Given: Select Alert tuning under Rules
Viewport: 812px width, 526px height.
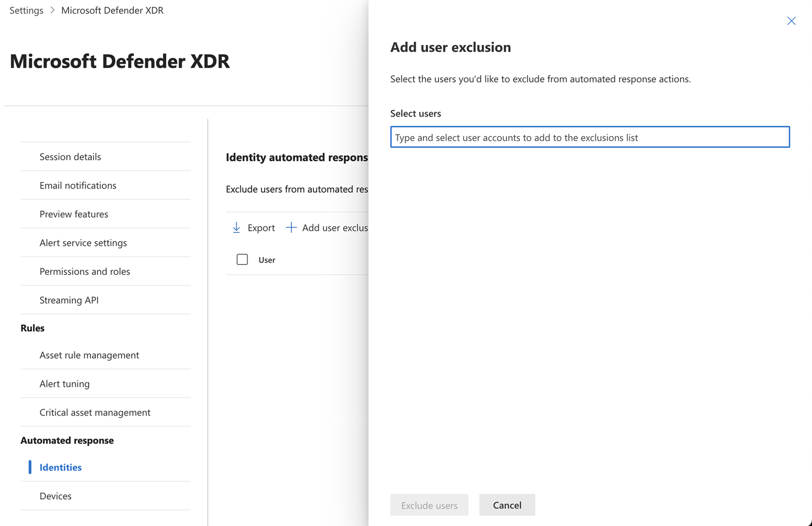Looking at the screenshot, I should tap(106, 384).
